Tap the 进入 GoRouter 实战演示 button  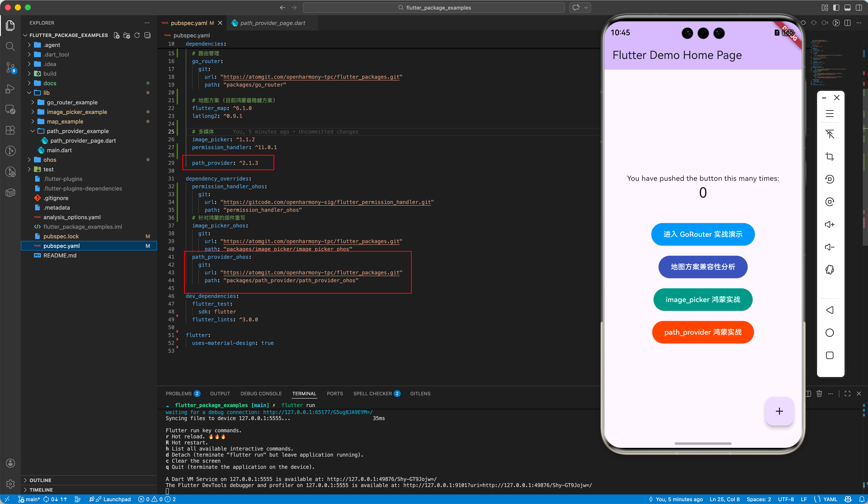point(703,234)
